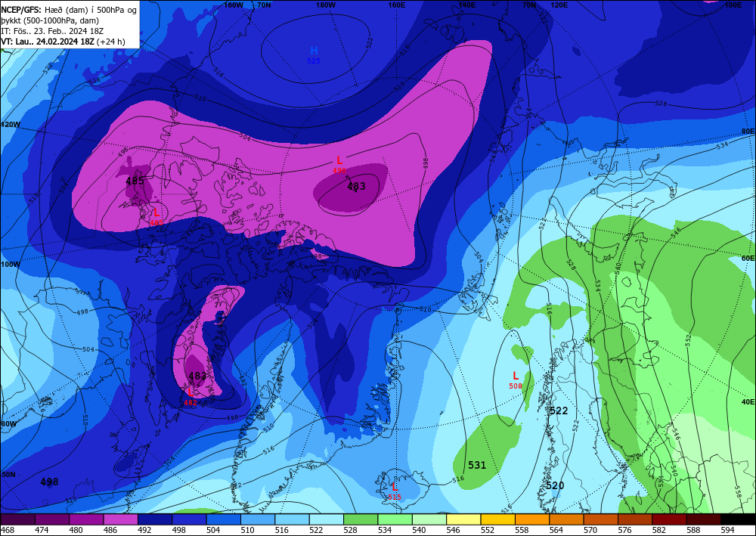Click the 140E longitude label
The image size is (756, 536).
pyautogui.click(x=466, y=5)
